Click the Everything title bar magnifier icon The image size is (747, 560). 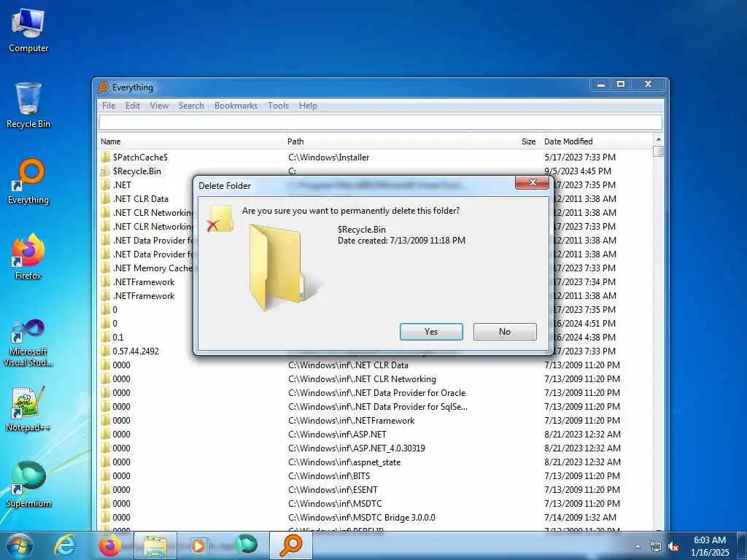[x=103, y=87]
